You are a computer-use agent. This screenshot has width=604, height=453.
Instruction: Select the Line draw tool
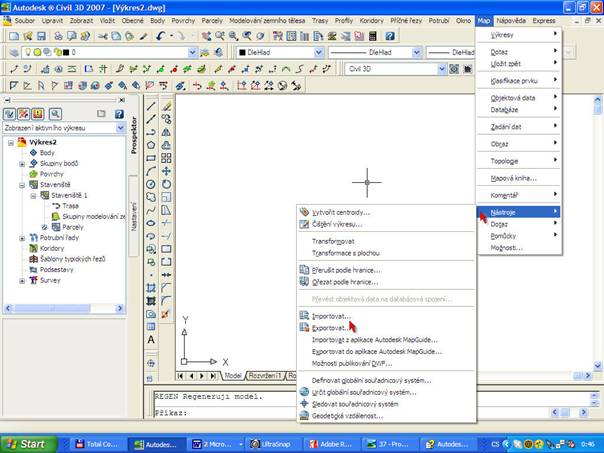151,106
